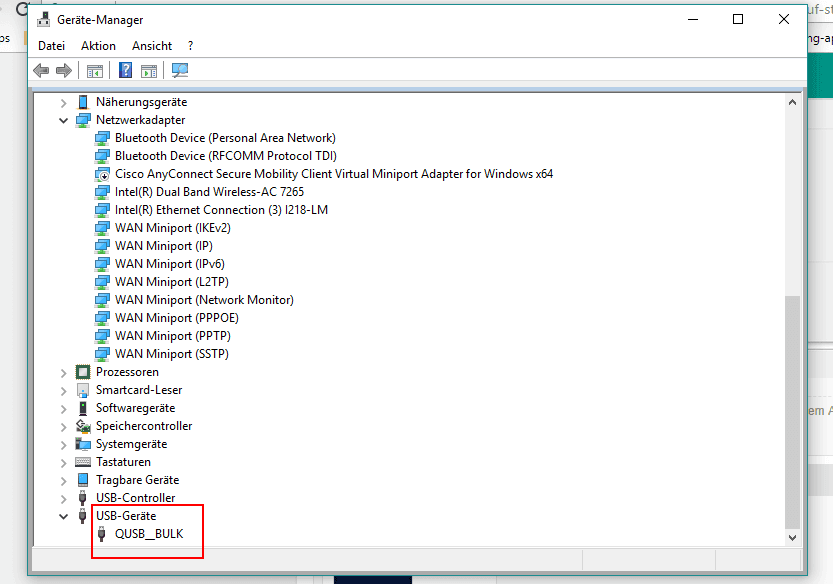833x584 pixels.
Task: Click the Netzwerkadapter category icon
Action: (x=83, y=120)
